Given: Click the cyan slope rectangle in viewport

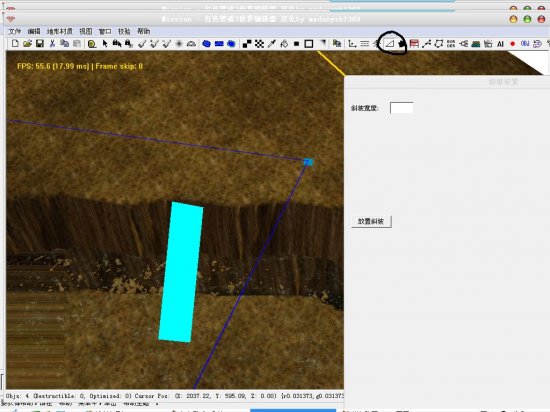Looking at the screenshot, I should click(x=181, y=272).
